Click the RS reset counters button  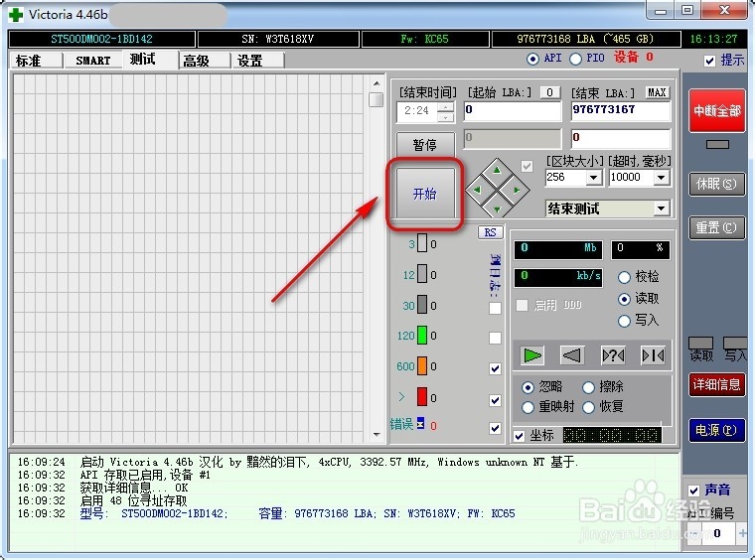click(x=490, y=232)
